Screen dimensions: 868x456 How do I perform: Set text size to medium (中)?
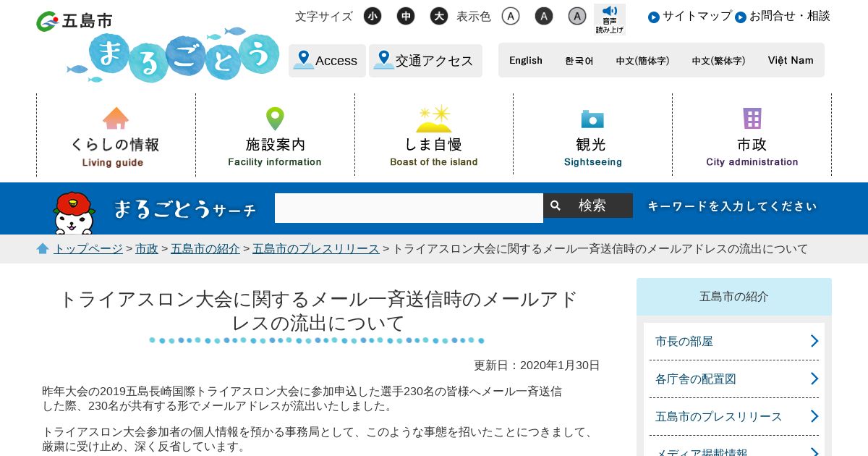(406, 16)
